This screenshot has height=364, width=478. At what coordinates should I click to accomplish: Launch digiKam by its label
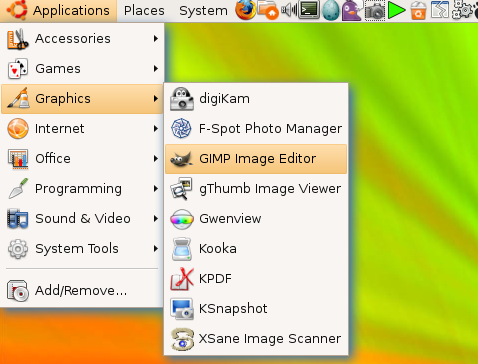(x=224, y=99)
